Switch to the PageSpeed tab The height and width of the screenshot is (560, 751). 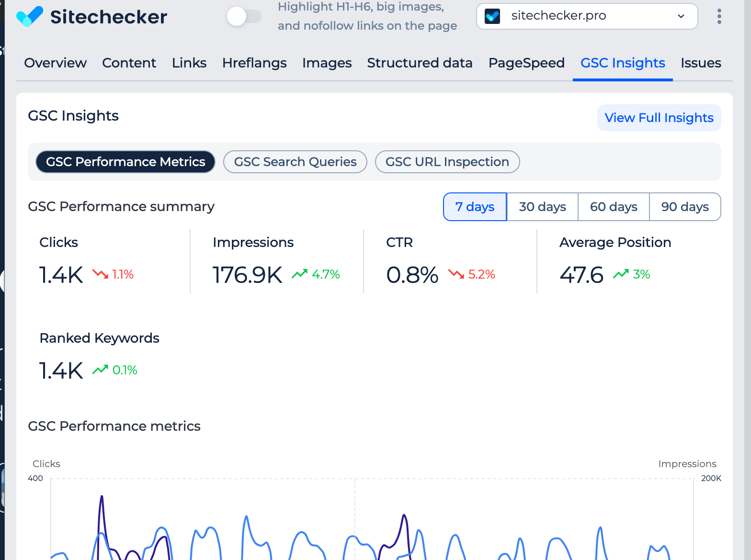pos(526,63)
